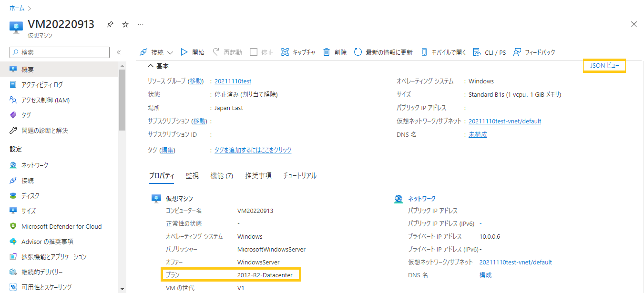Switch to the 監視 tab

click(x=193, y=175)
